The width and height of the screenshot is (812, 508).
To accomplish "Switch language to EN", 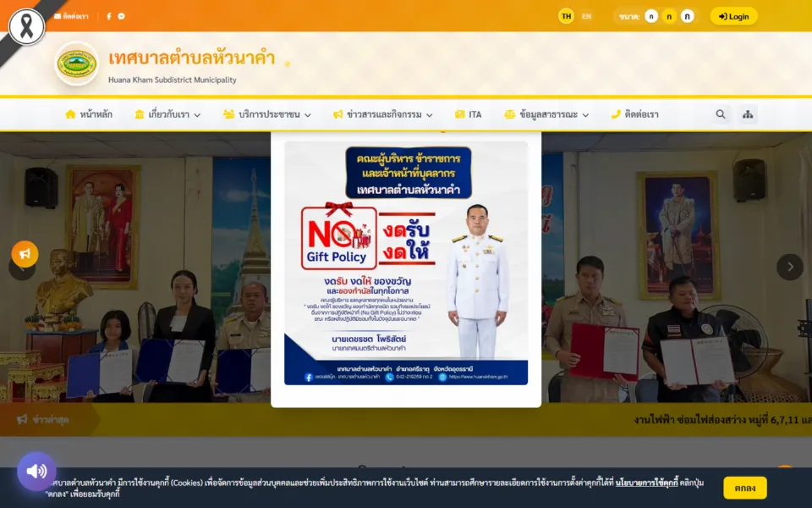I will point(586,16).
